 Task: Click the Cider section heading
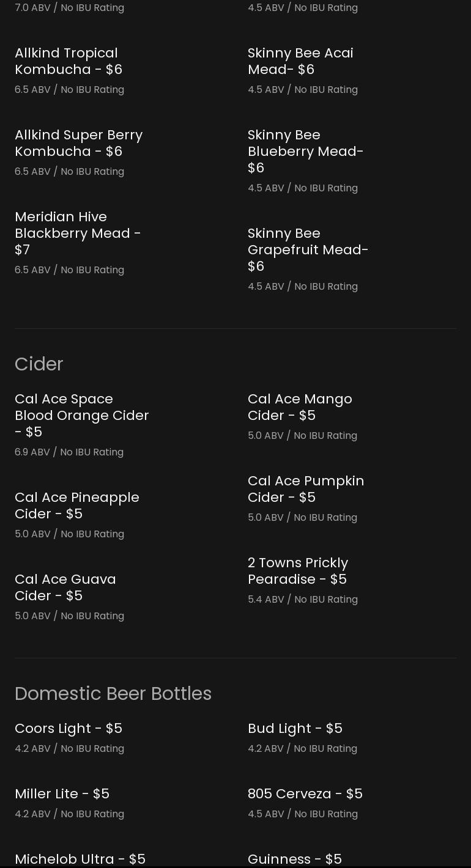coord(39,364)
